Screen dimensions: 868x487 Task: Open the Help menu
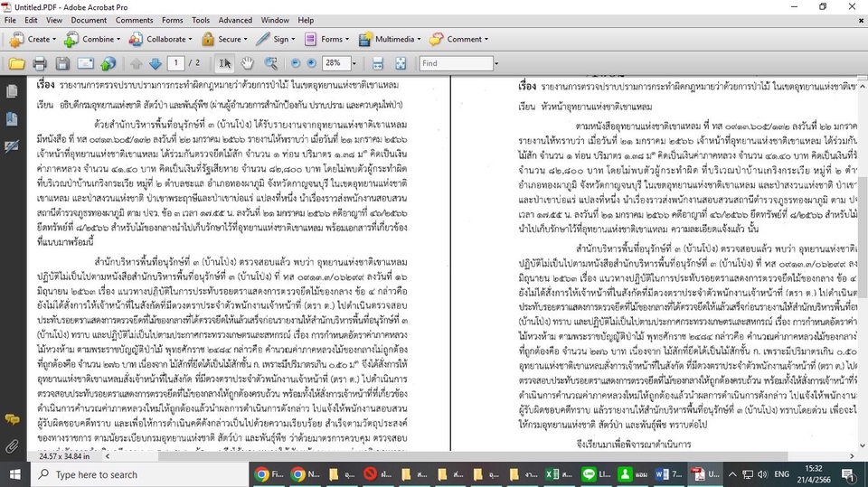pyautogui.click(x=306, y=20)
